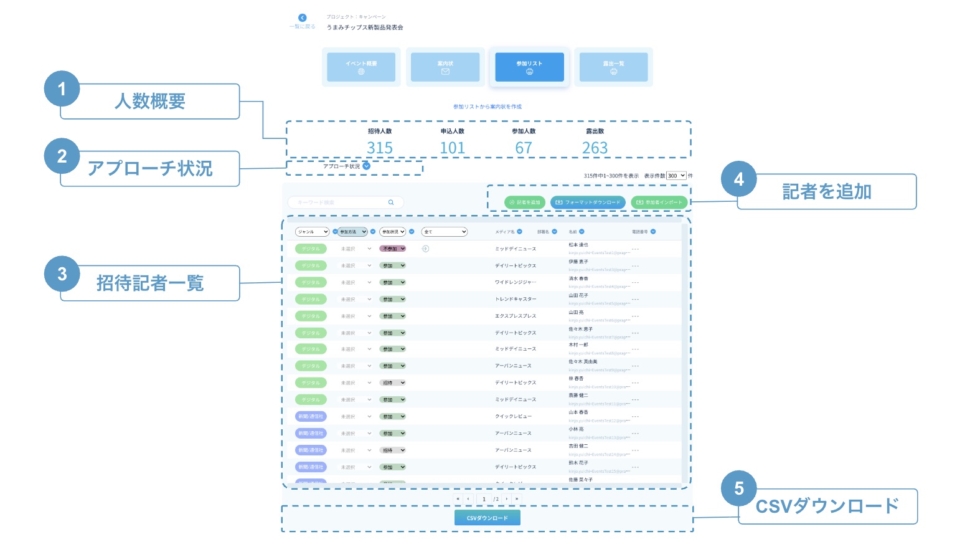The width and height of the screenshot is (980, 547).
Task: Click the sort icon next to 部署名
Action: pyautogui.click(x=554, y=232)
